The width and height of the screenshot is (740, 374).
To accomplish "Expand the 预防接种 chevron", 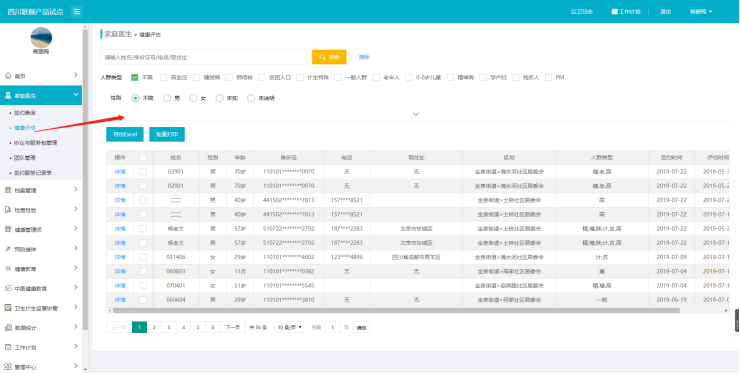I will click(x=76, y=248).
